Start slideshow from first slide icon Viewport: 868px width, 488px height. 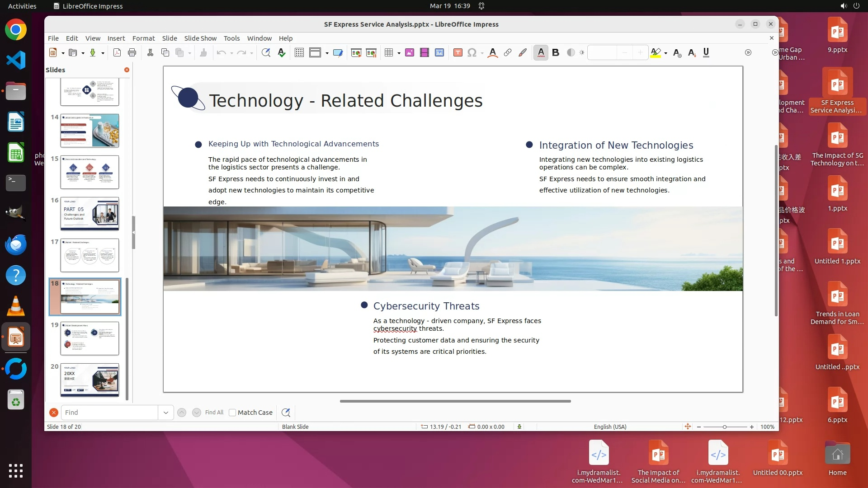(x=356, y=53)
